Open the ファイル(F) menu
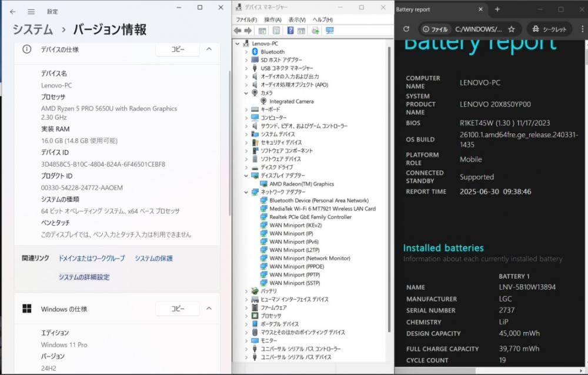The height and width of the screenshot is (375, 588). [x=246, y=19]
